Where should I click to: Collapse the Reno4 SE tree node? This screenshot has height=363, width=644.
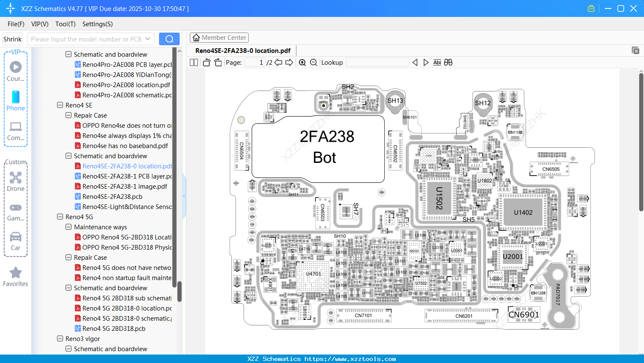coord(60,105)
